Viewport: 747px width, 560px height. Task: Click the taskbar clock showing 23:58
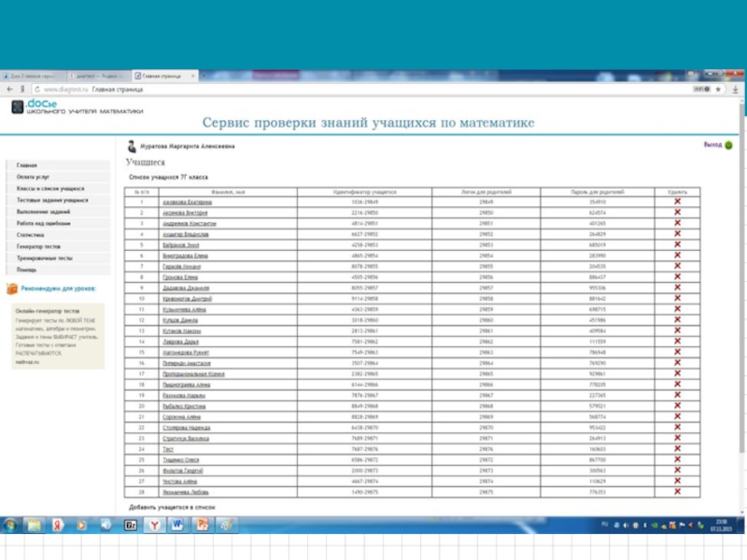tap(721, 525)
